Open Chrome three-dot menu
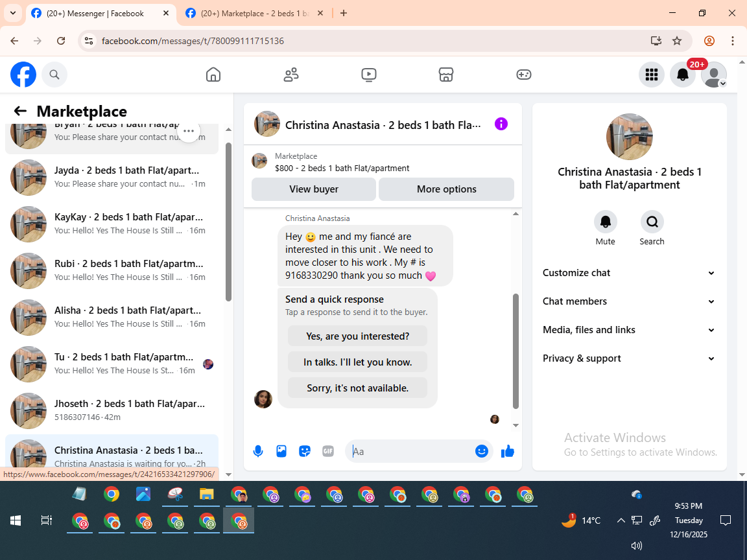Image resolution: width=747 pixels, height=560 pixels. click(x=733, y=41)
